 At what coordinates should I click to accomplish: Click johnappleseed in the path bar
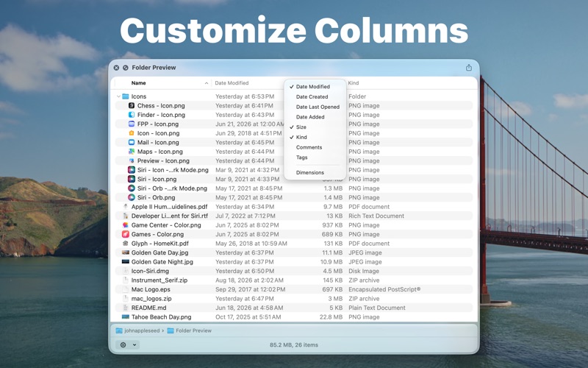142,330
